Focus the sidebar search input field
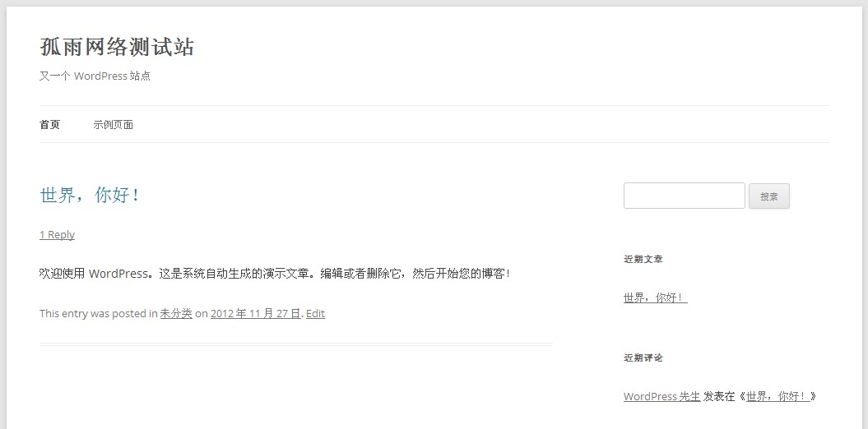Image resolution: width=868 pixels, height=429 pixels. (x=685, y=196)
